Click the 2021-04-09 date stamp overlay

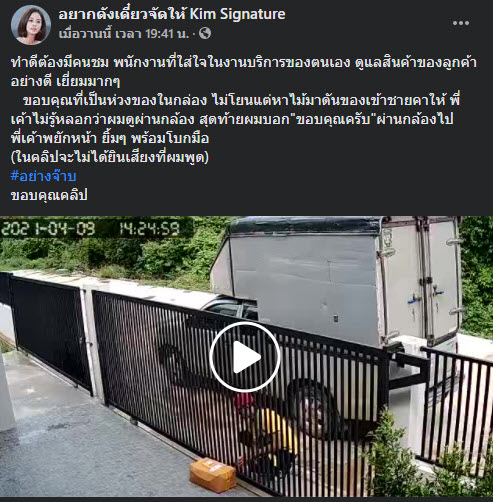(x=48, y=229)
